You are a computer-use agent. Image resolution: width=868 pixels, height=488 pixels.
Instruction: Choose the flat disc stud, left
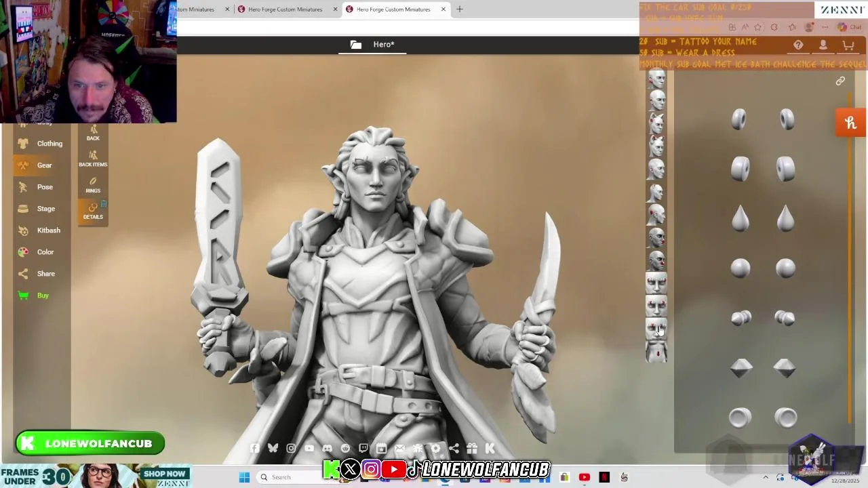coord(740,418)
